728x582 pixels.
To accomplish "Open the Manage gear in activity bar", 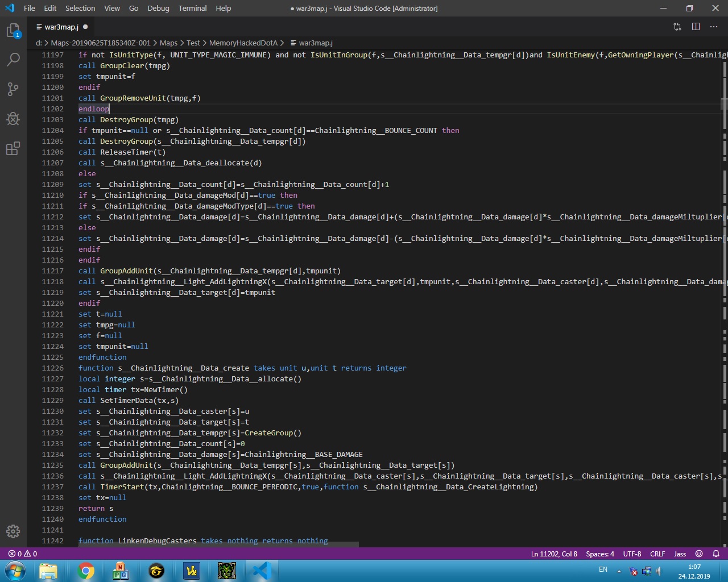I will point(13,531).
